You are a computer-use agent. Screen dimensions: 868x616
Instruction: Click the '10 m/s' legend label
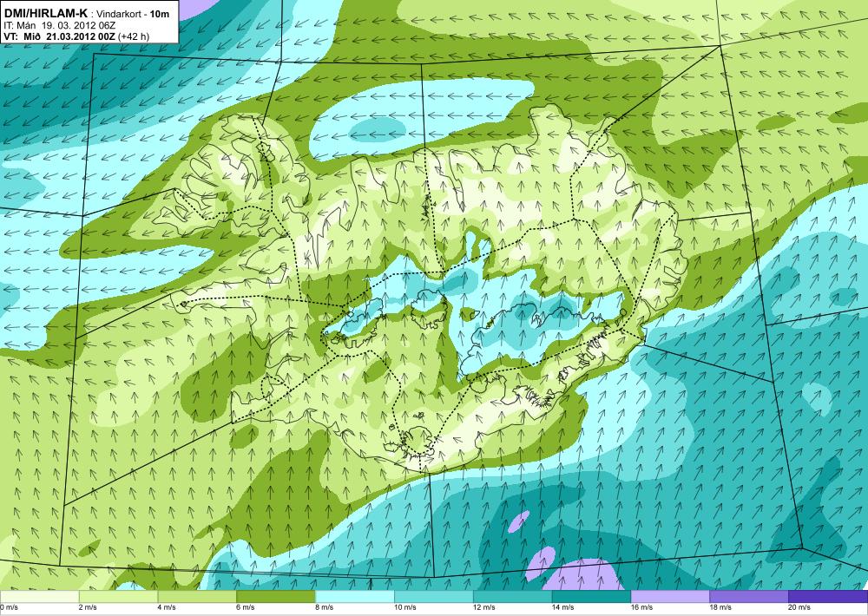pos(405,607)
